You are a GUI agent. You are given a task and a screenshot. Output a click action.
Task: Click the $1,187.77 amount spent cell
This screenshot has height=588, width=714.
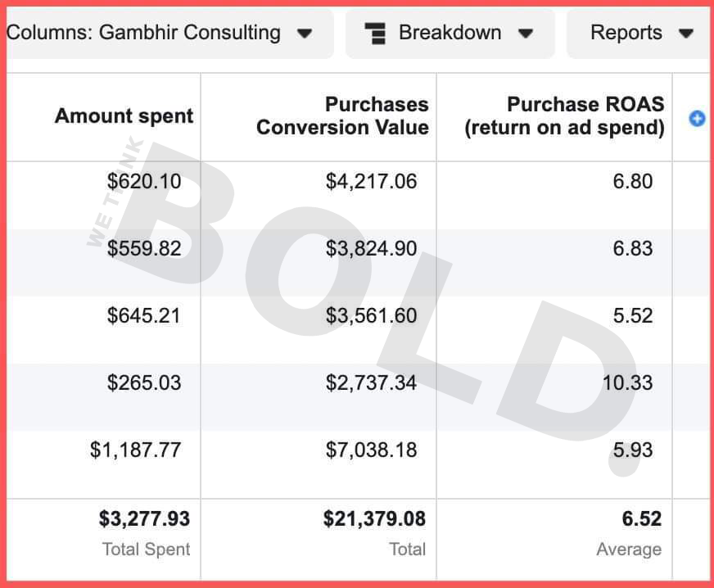click(x=137, y=450)
